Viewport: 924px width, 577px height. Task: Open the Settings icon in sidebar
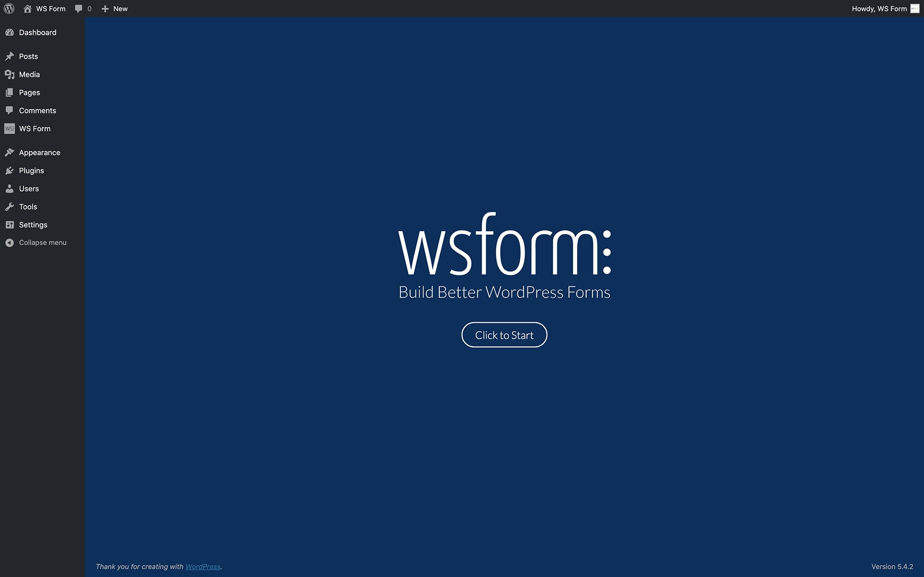point(10,224)
